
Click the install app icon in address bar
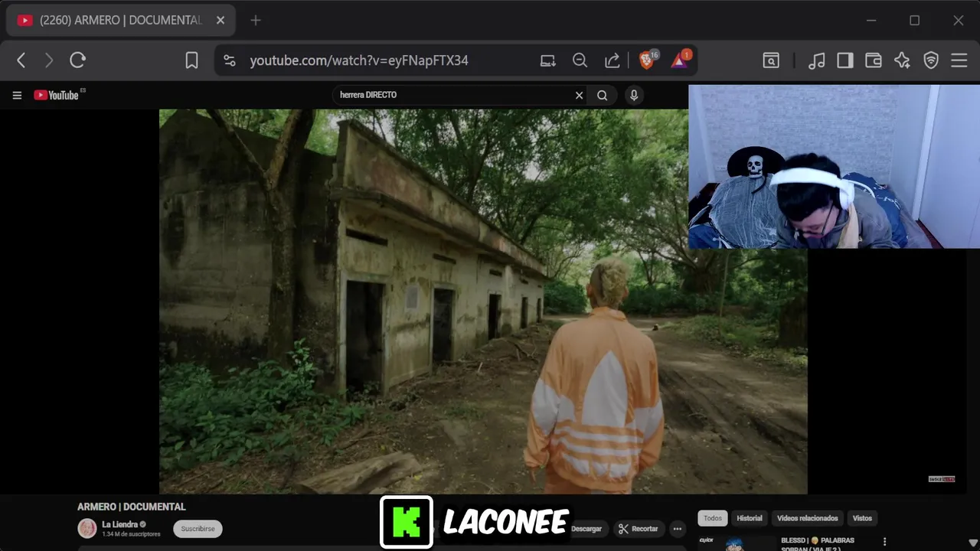(x=547, y=60)
